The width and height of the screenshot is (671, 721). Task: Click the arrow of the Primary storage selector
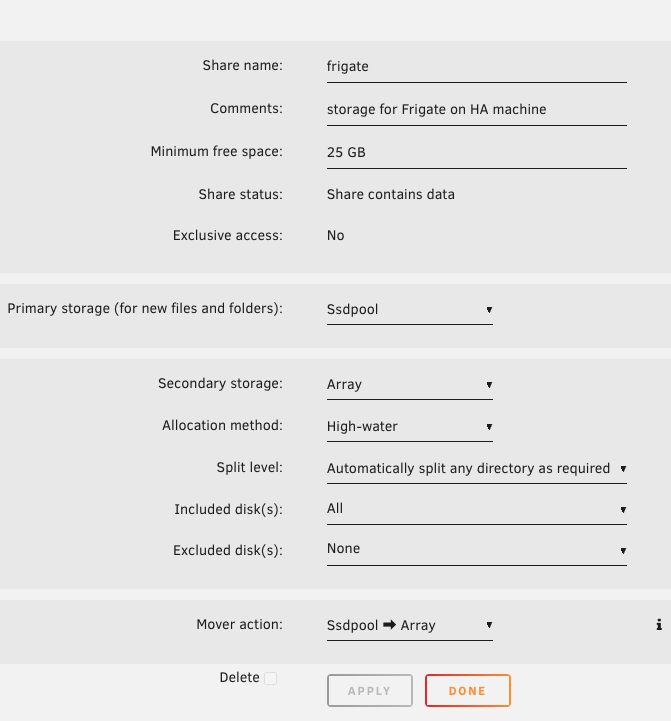(489, 310)
